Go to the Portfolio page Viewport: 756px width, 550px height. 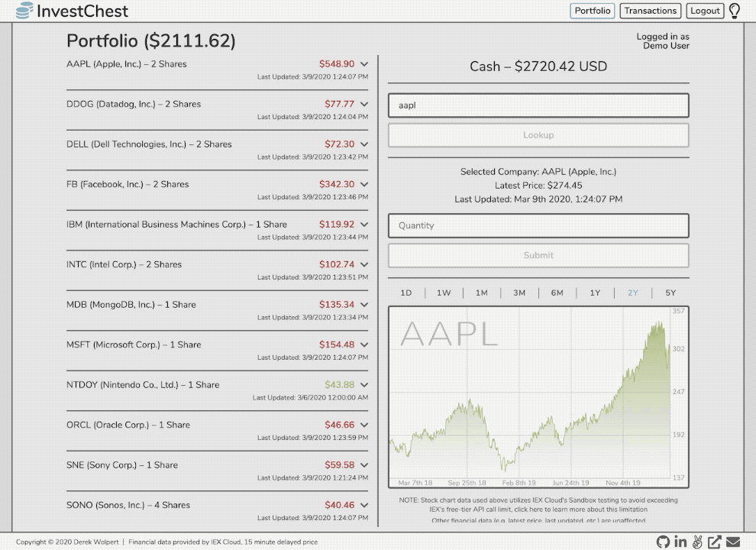click(592, 11)
